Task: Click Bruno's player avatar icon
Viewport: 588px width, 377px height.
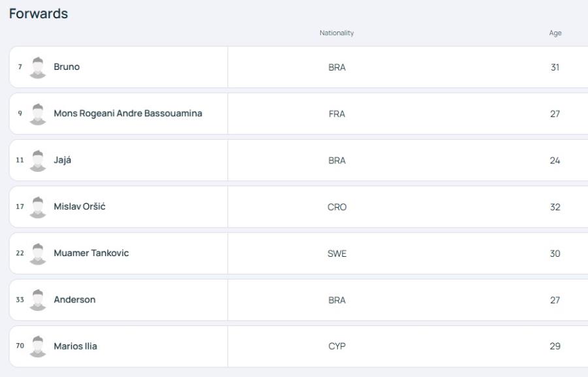Action: 37,67
